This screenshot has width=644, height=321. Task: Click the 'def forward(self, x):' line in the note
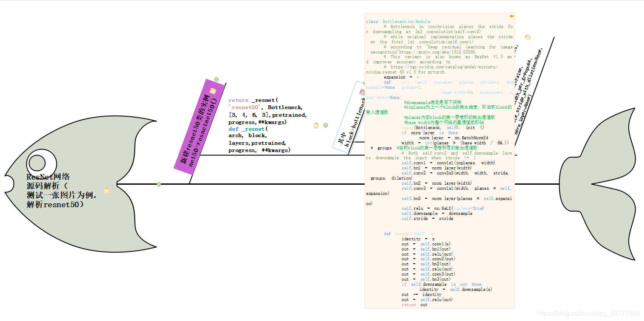point(411,234)
